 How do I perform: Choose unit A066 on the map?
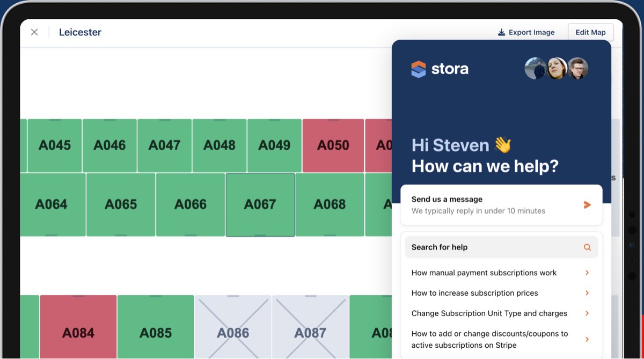[x=191, y=204]
